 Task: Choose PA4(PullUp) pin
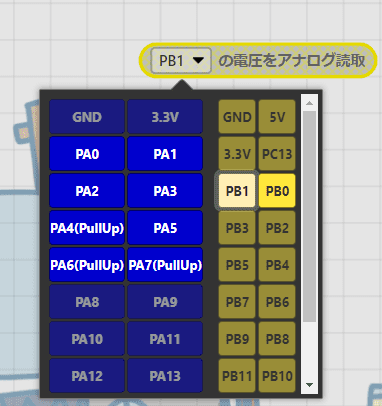click(87, 228)
